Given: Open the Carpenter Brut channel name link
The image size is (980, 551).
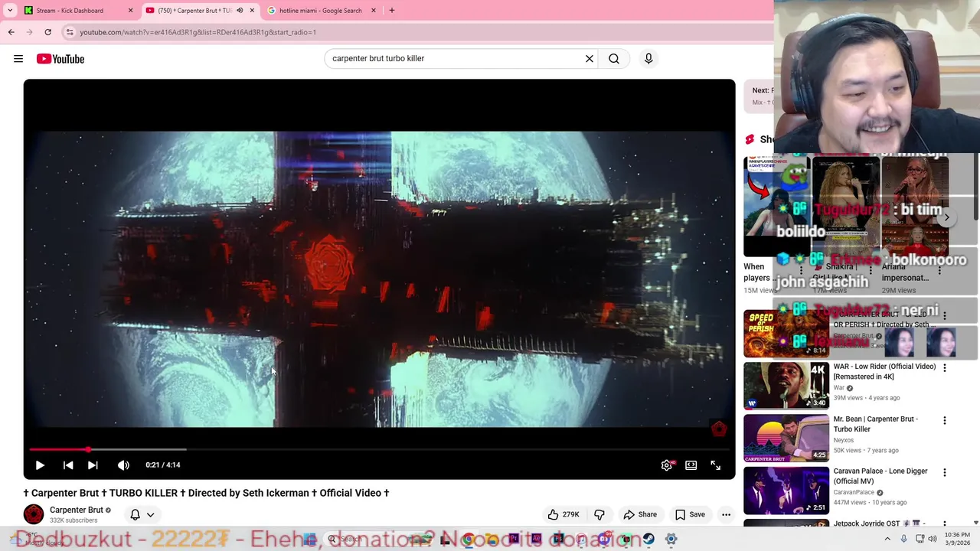Looking at the screenshot, I should [76, 510].
